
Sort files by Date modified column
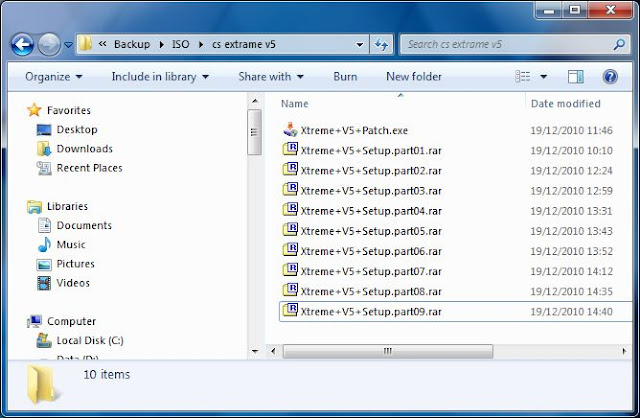[x=565, y=104]
